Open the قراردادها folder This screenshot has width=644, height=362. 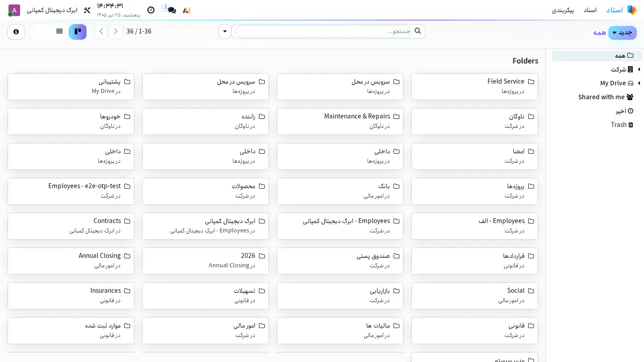(475, 261)
